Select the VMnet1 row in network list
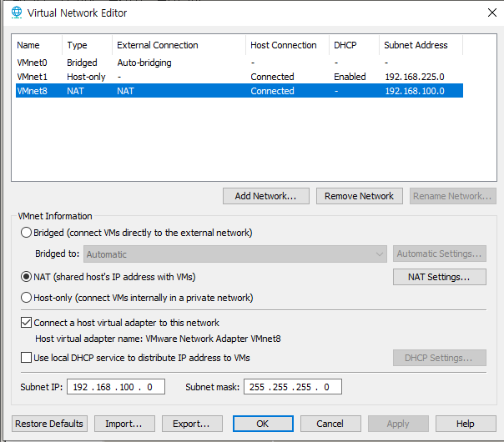 coord(239,77)
